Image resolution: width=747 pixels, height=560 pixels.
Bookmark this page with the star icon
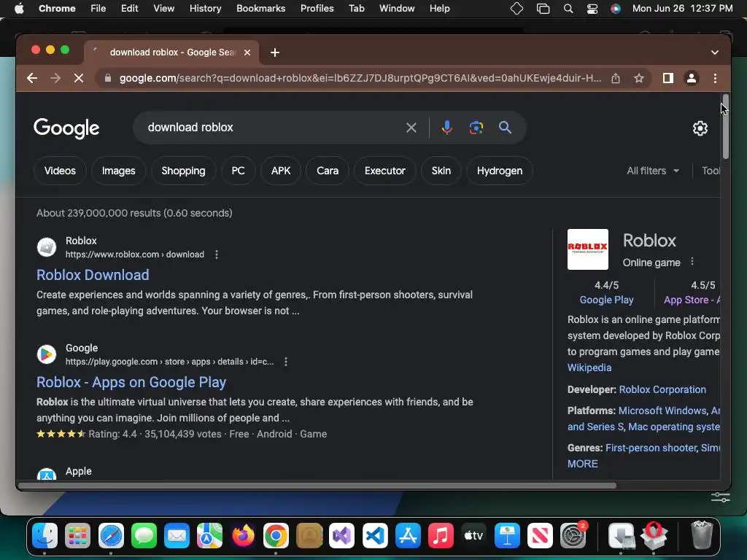[x=639, y=78]
